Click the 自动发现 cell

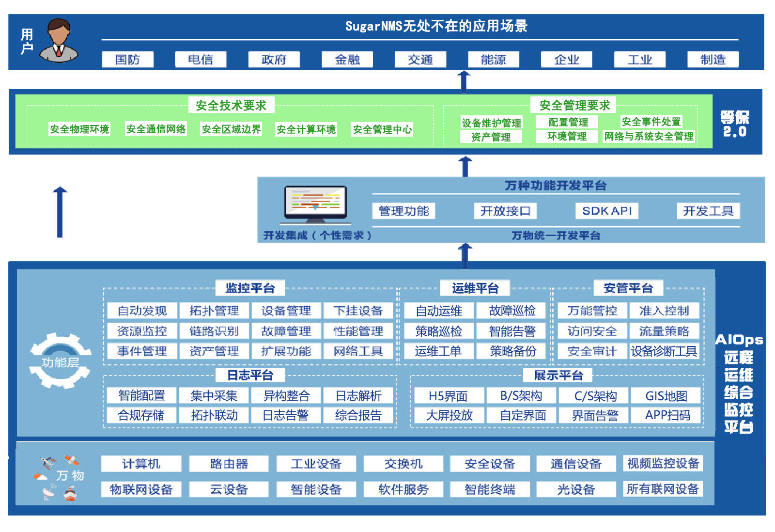142,311
